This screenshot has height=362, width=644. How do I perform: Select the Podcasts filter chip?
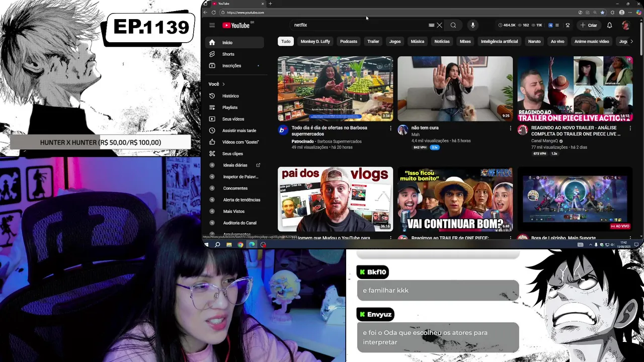pos(349,42)
